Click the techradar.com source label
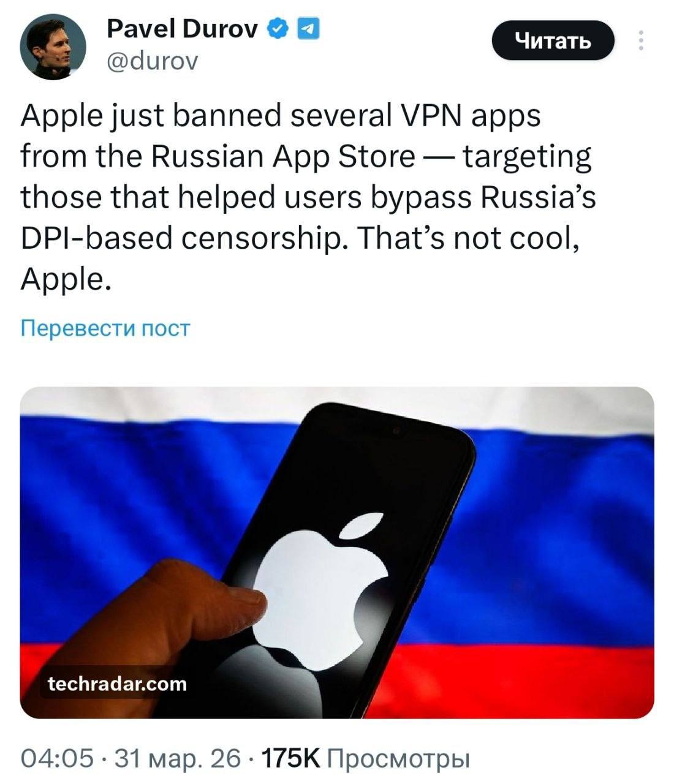674x784 pixels. (x=117, y=684)
